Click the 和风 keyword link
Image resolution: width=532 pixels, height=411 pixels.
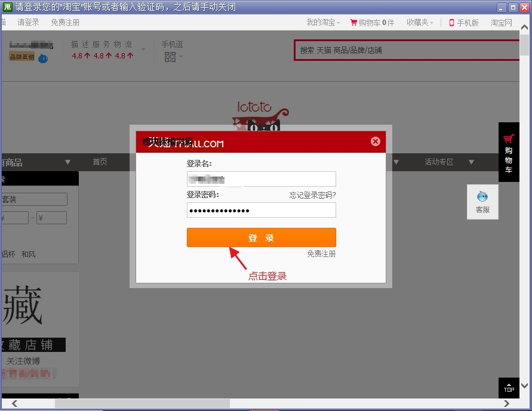[28, 254]
